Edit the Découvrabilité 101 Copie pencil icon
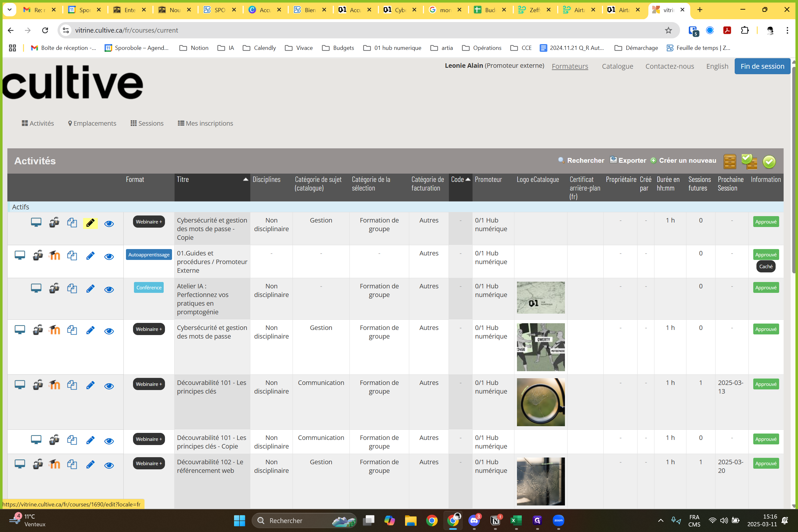Image resolution: width=798 pixels, height=532 pixels. tap(90, 440)
